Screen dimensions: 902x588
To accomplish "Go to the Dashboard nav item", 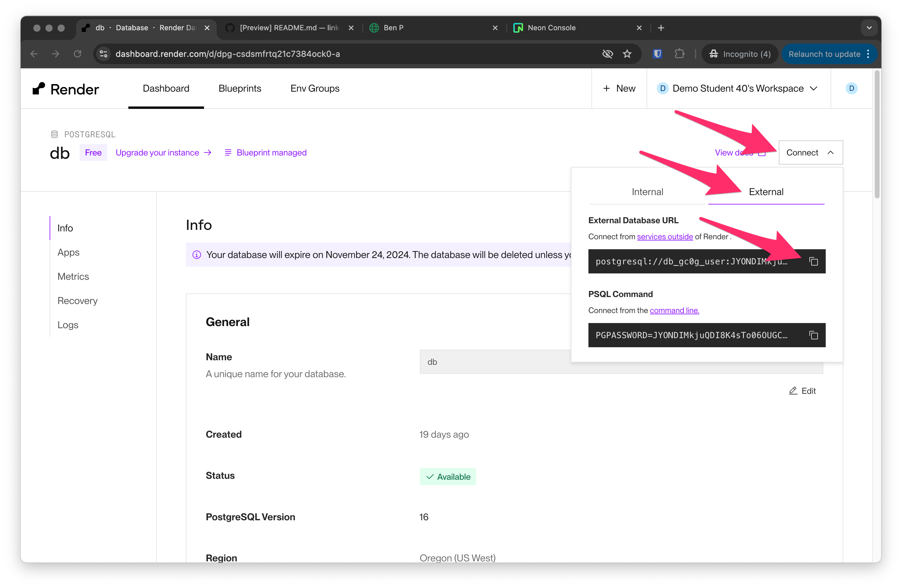I will coord(166,88).
